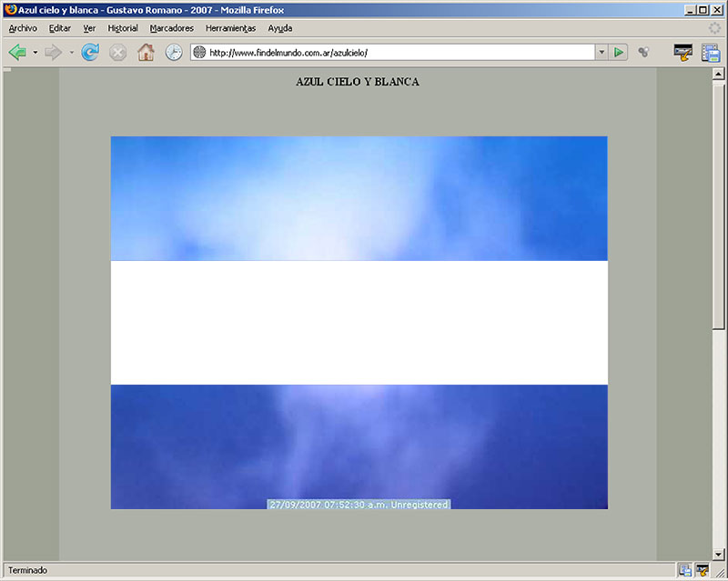This screenshot has width=728, height=581.
Task: Reload the page with blue refresh icon
Action: (x=90, y=53)
